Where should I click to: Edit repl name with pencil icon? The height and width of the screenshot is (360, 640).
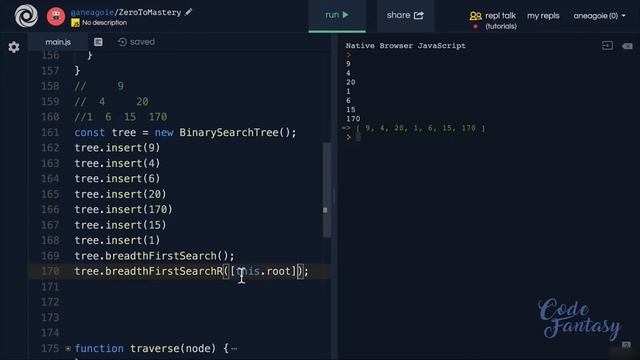(x=188, y=12)
